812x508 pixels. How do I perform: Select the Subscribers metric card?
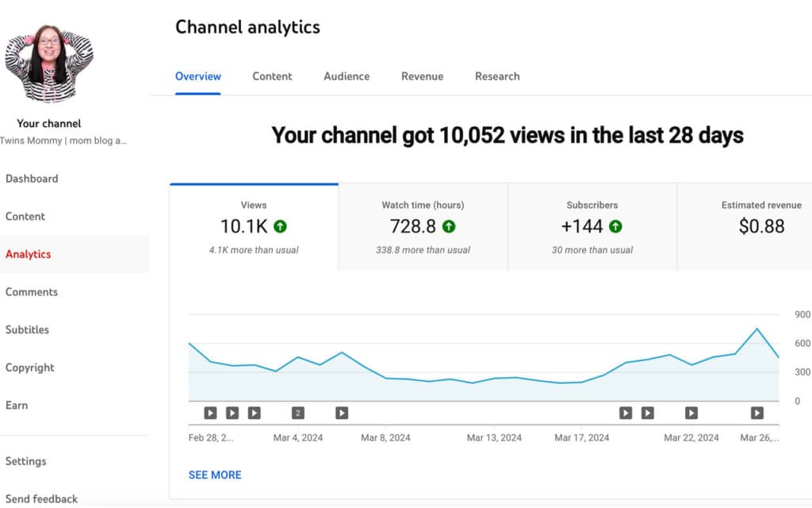[x=592, y=226]
